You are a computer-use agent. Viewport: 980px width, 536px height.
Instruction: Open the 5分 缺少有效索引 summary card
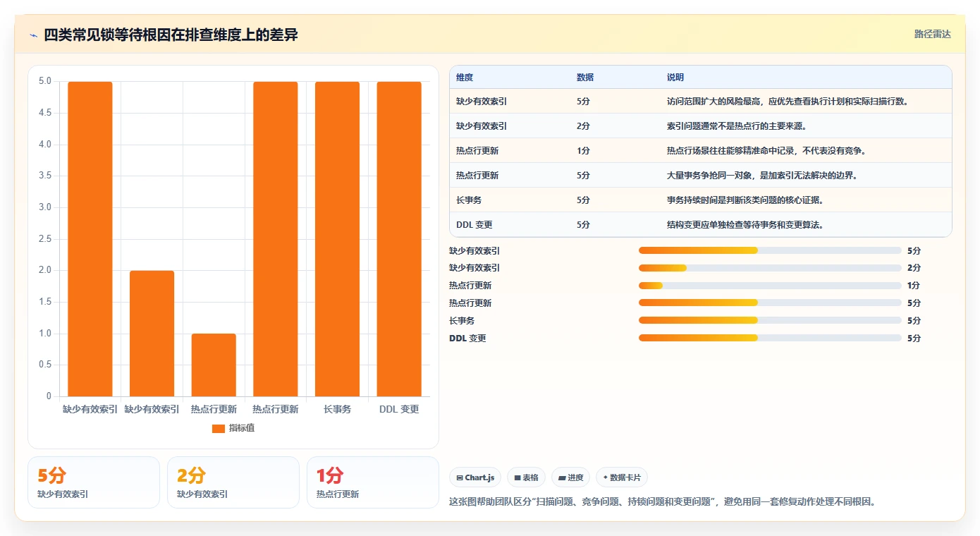tap(94, 482)
